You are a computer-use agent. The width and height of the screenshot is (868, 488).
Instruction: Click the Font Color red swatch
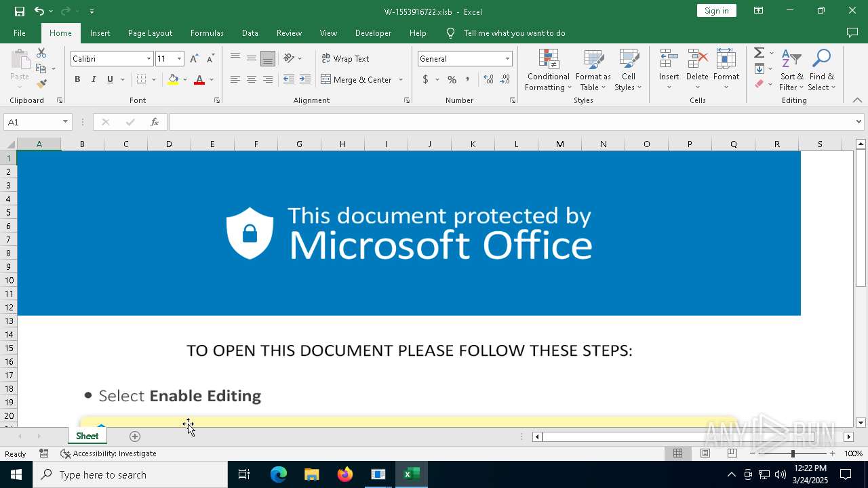199,79
